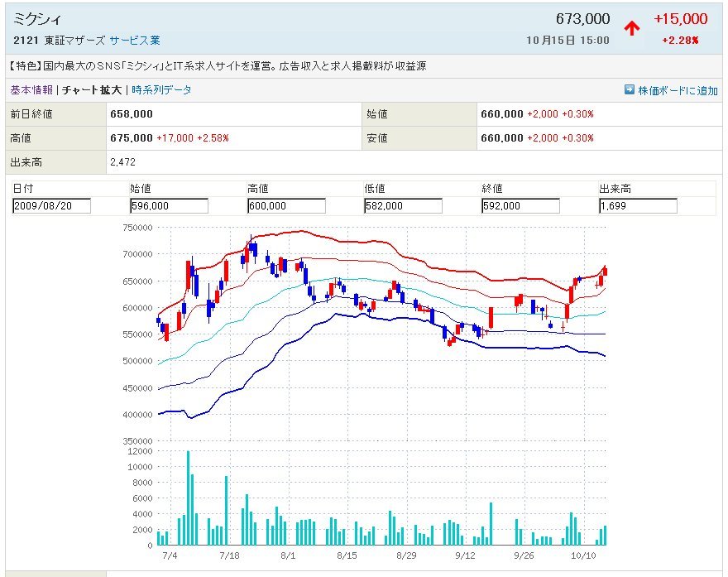Click the +2.28% change percentage
This screenshot has width=728, height=577.
pos(680,40)
